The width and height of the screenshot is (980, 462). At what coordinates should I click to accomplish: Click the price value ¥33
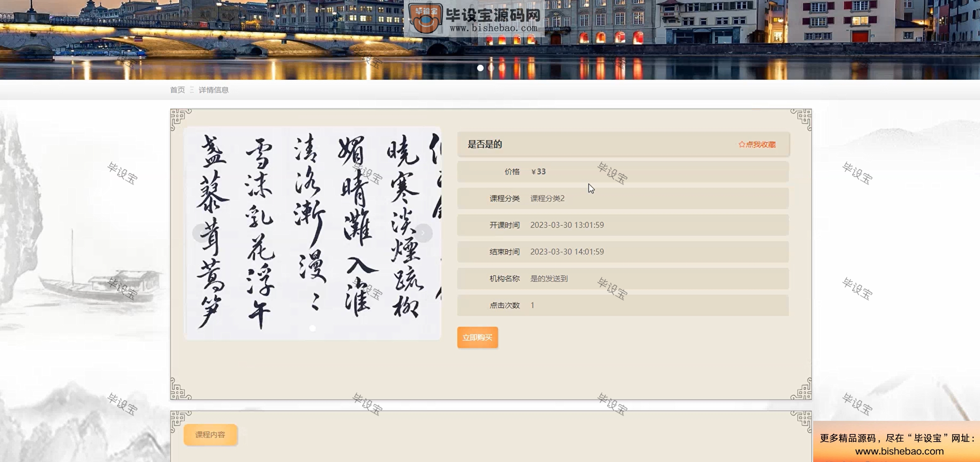point(538,171)
